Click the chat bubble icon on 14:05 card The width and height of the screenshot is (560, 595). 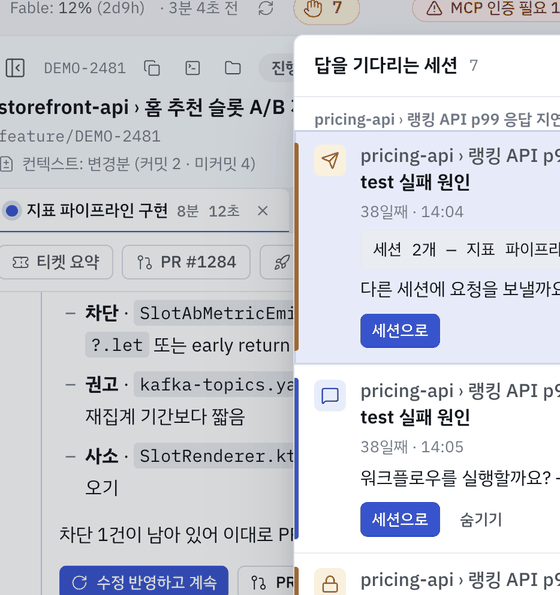point(330,396)
